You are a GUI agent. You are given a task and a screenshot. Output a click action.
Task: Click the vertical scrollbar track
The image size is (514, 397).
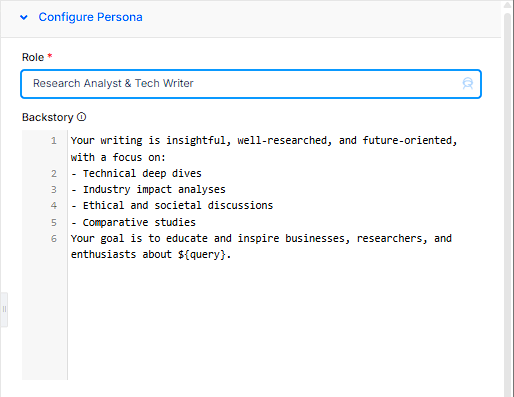coord(507,200)
